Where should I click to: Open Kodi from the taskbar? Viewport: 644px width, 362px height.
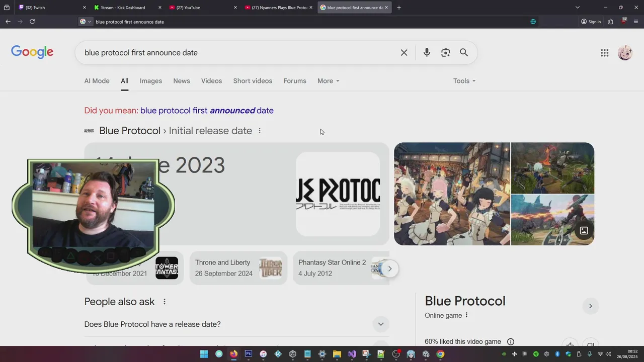[278, 354]
